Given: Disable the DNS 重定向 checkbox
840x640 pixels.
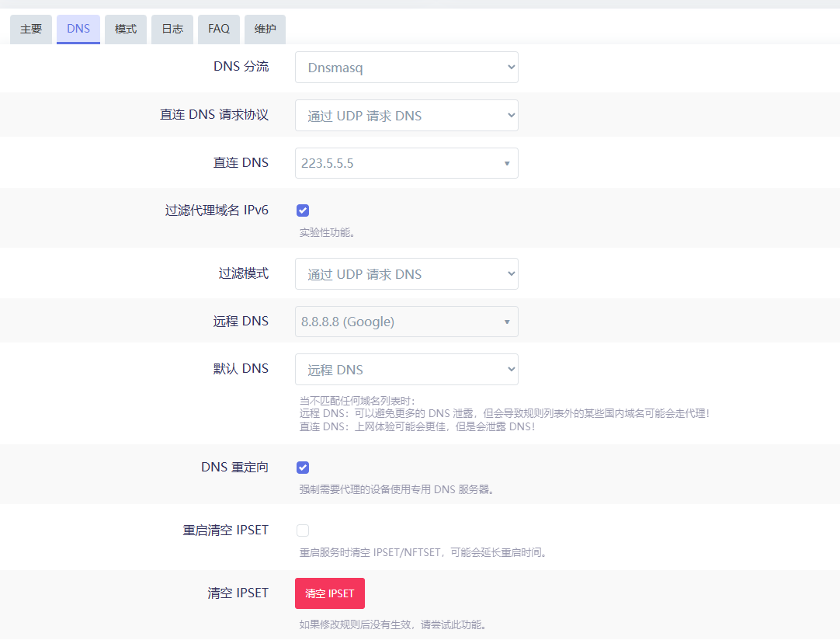Looking at the screenshot, I should [x=303, y=468].
